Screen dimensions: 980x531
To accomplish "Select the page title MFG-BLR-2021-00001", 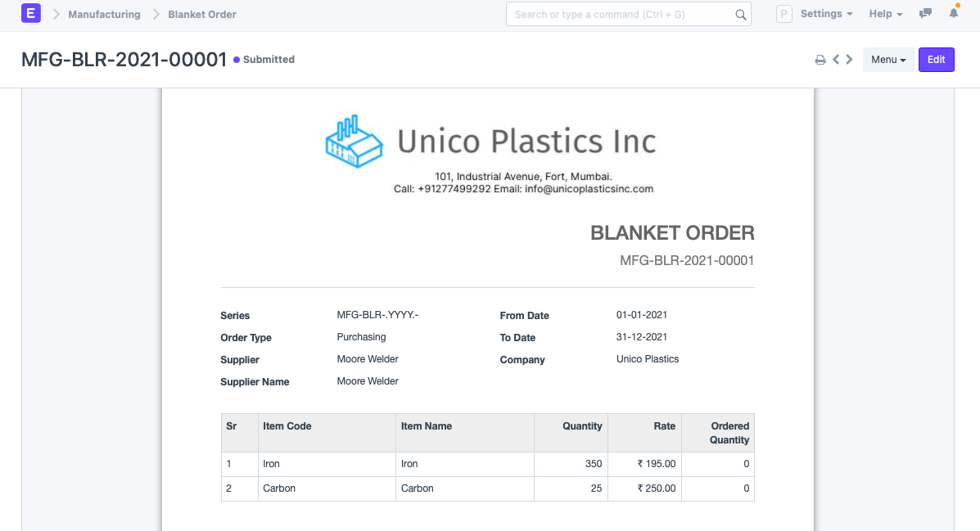I will [124, 60].
